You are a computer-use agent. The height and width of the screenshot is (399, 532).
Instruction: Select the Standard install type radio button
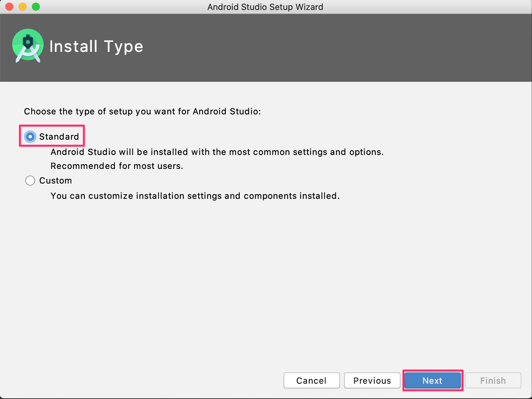point(30,137)
